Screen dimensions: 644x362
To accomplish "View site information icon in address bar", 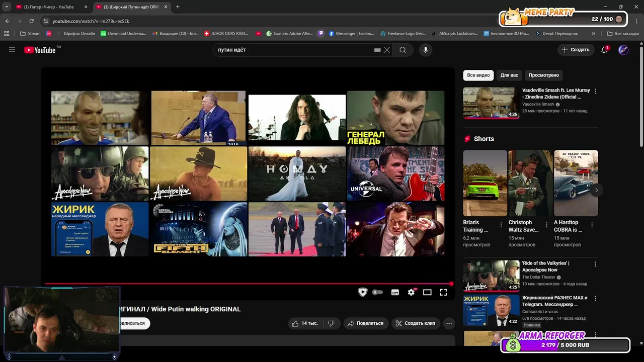I will [x=46, y=21].
